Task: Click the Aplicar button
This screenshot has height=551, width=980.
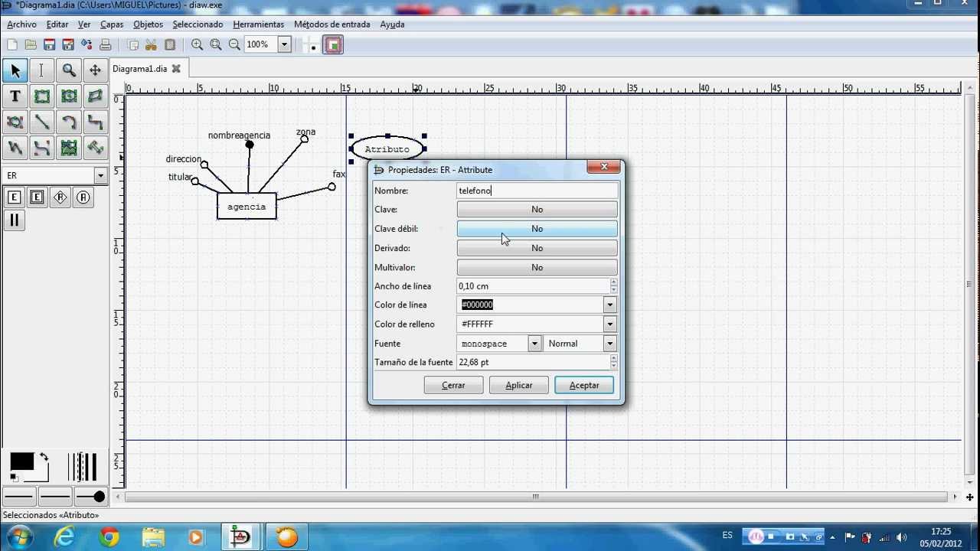Action: click(518, 385)
